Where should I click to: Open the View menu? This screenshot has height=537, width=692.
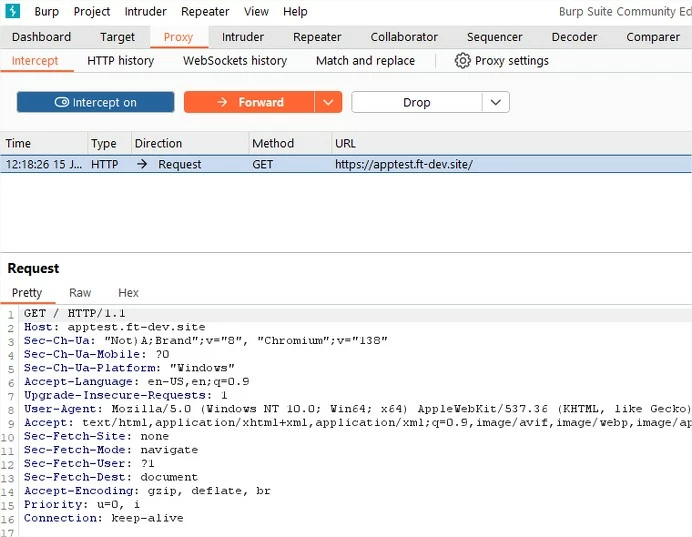click(x=256, y=11)
